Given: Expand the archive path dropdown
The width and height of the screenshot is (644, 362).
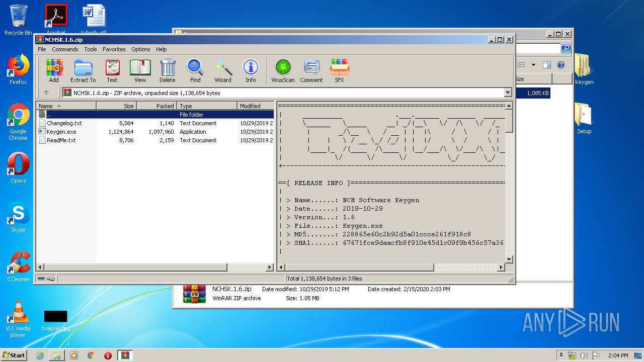Looking at the screenshot, I should coord(508,93).
